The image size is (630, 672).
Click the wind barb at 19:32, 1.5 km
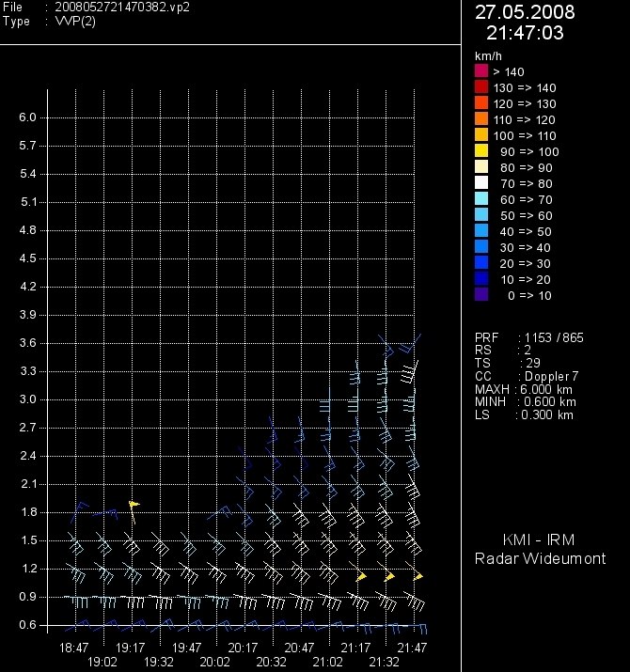(160, 544)
